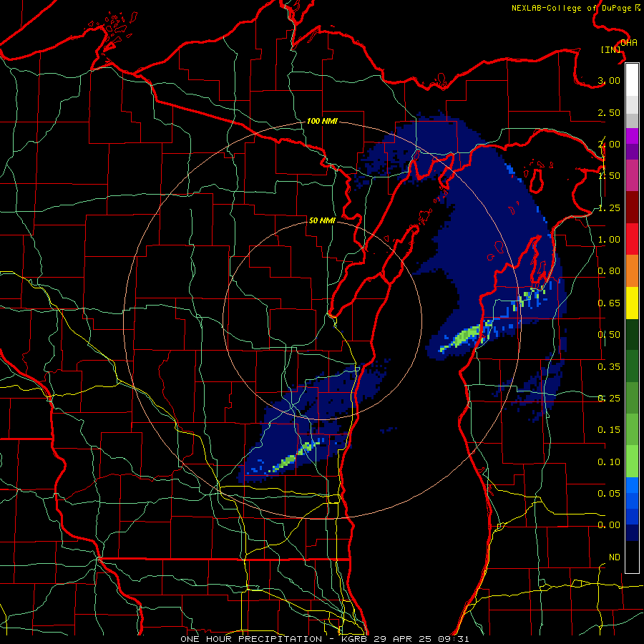Viewport: 644px width, 644px height.
Task: Select the 0.15 legend value
Action: 609,430
